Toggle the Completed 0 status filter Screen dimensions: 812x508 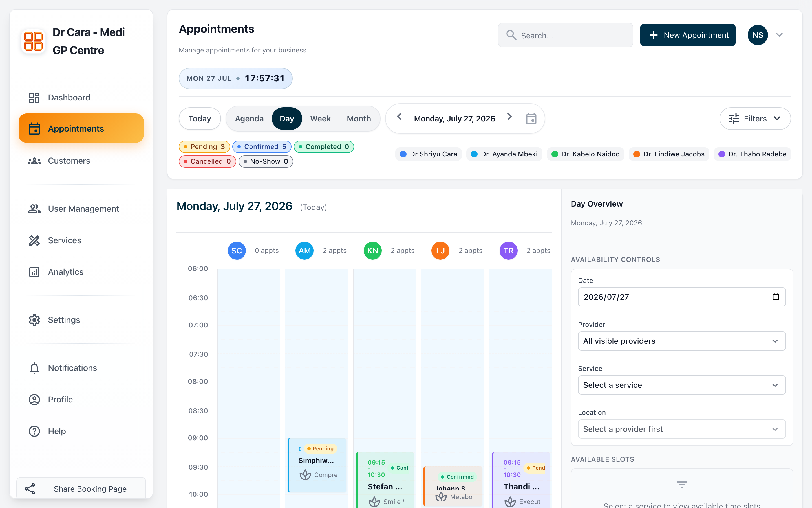(x=324, y=147)
